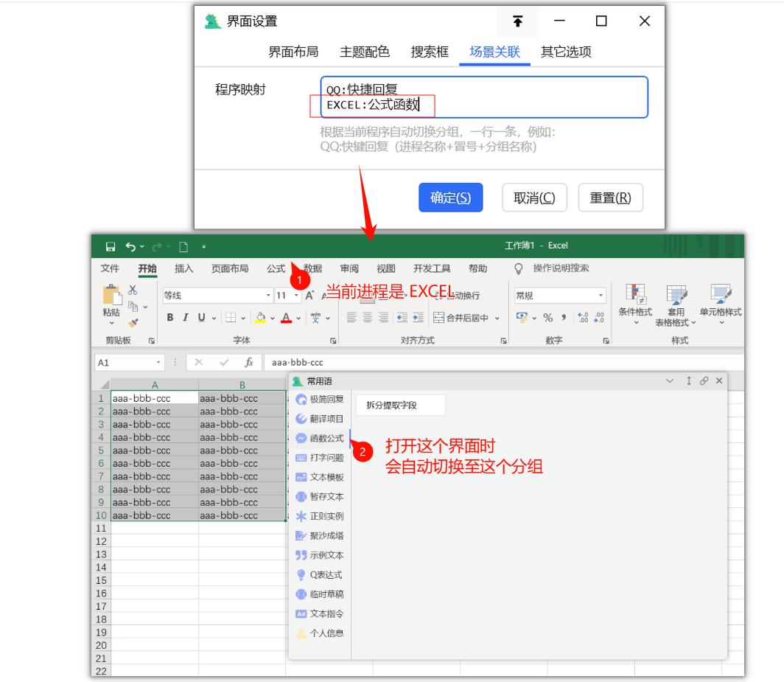Click the cut scissors icon
This screenshot has width=784, height=682.
pyautogui.click(x=133, y=290)
